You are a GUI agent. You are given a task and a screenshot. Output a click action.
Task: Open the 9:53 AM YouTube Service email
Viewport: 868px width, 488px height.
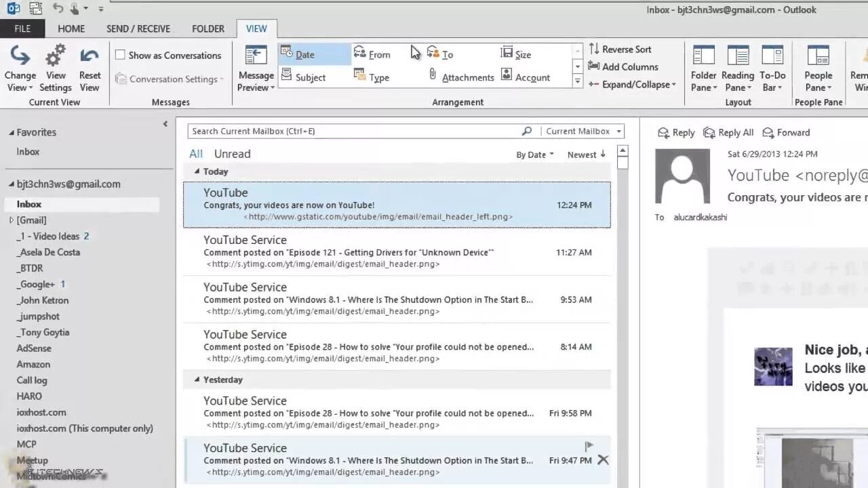point(397,300)
